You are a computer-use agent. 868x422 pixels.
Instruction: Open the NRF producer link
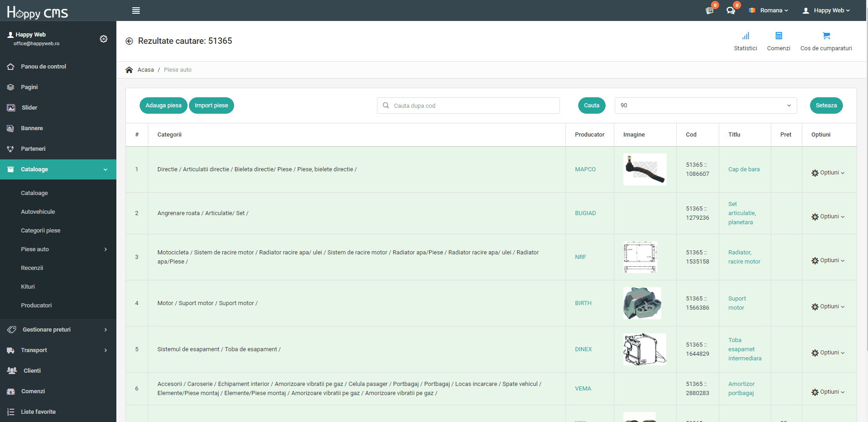[580, 257]
